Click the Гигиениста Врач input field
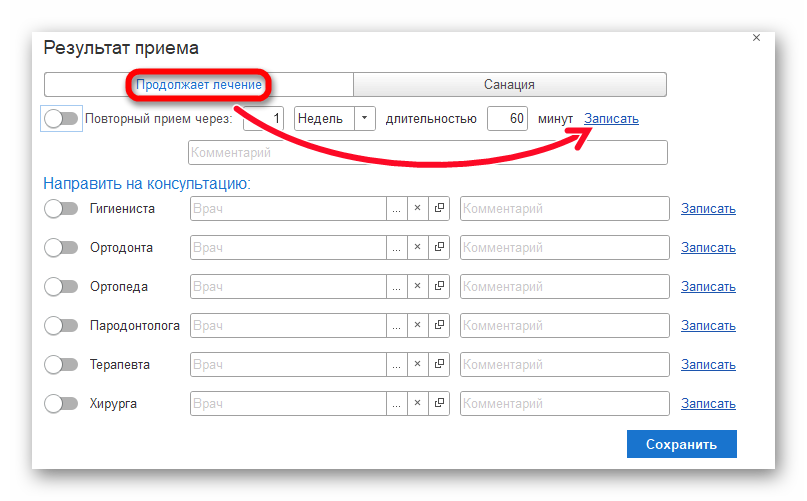807x501 pixels. point(288,209)
